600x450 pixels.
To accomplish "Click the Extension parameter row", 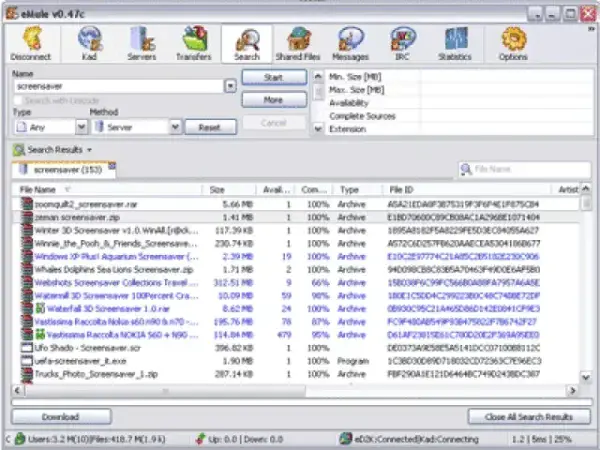I will click(x=459, y=129).
